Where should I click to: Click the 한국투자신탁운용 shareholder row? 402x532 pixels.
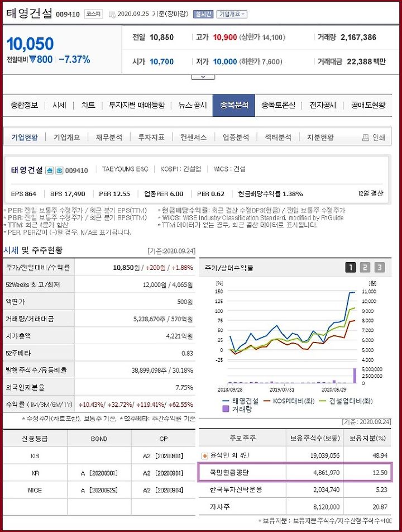click(295, 490)
